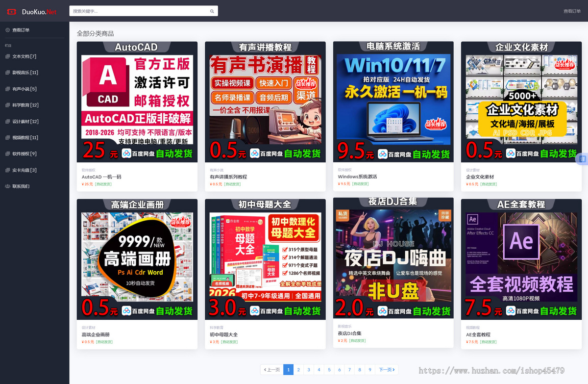The width and height of the screenshot is (588, 384).
Task: Click the card title text '企业文化素材'
Action: click(x=480, y=177)
